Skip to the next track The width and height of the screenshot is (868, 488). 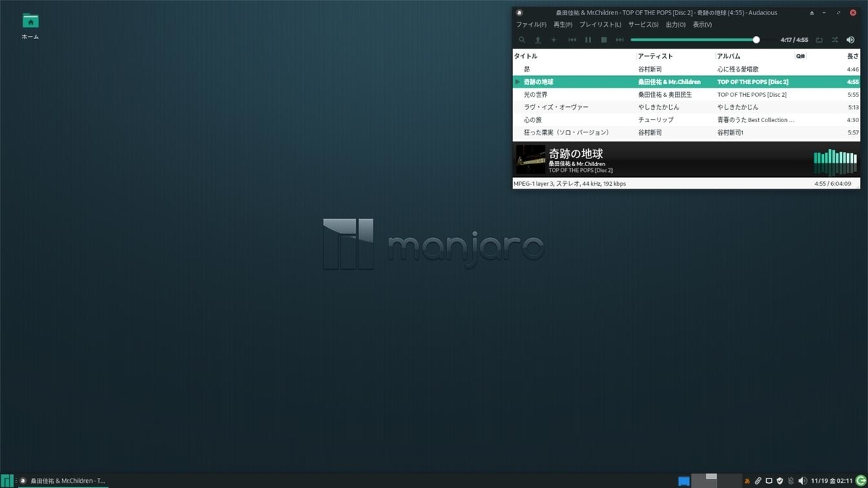(x=620, y=40)
